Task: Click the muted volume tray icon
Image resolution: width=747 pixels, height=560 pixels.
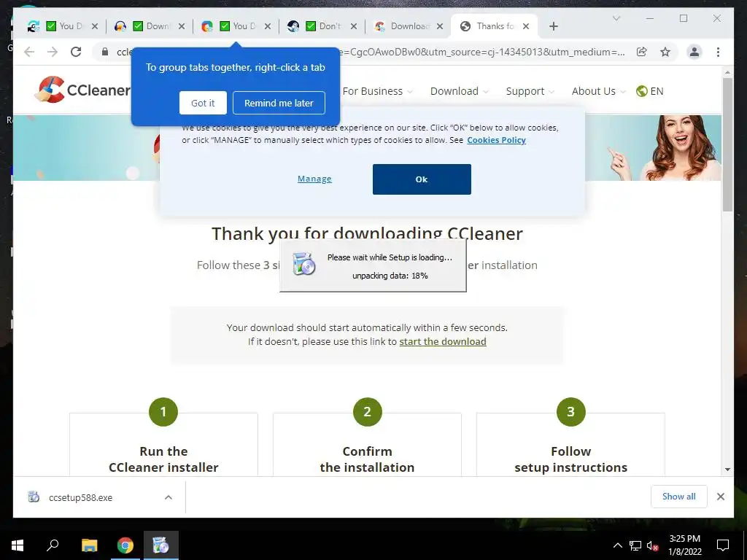Action: [653, 545]
